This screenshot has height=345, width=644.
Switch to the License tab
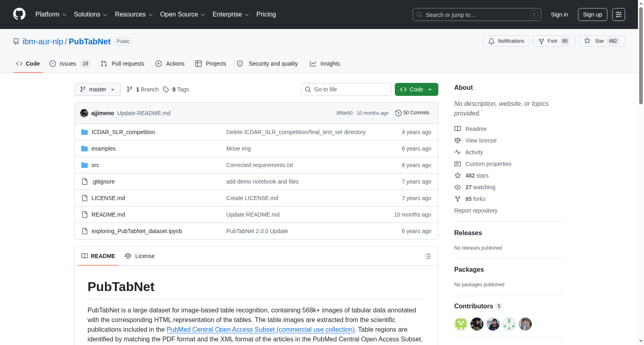click(140, 256)
